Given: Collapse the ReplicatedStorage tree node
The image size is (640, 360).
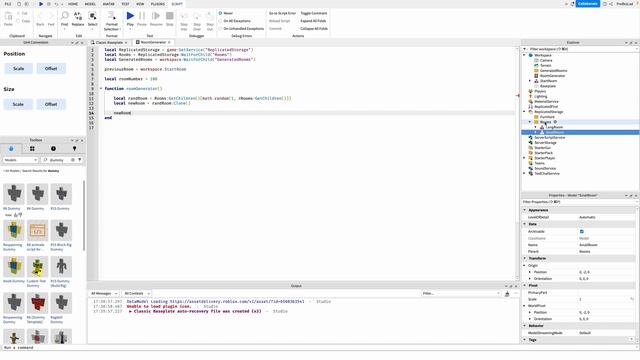Looking at the screenshot, I should 524,111.
